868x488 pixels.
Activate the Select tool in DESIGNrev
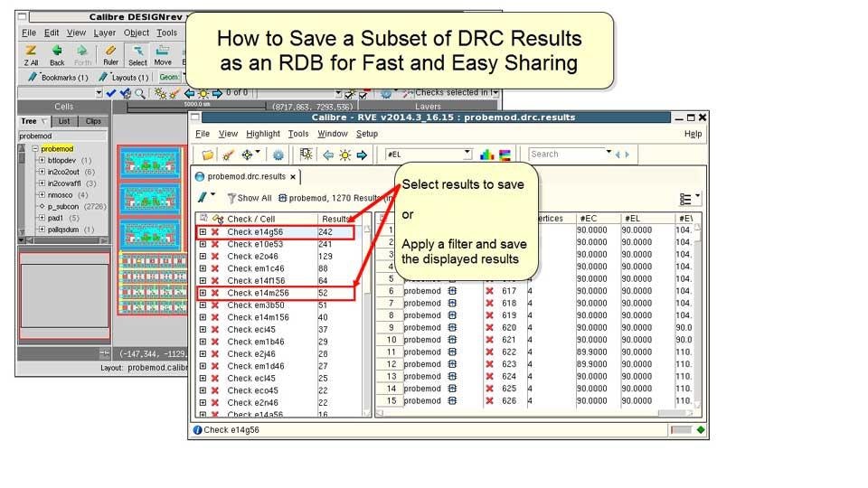click(x=137, y=55)
